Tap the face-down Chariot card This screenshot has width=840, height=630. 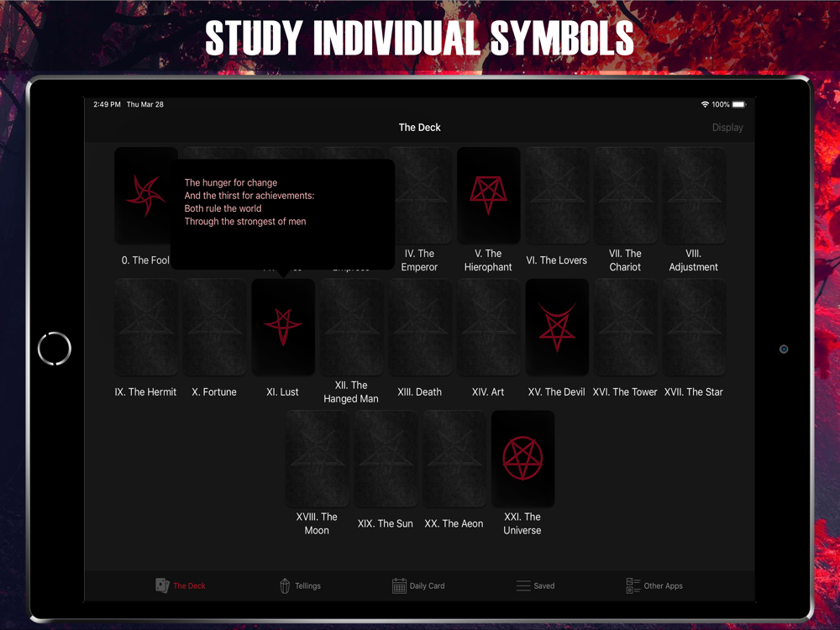point(625,196)
